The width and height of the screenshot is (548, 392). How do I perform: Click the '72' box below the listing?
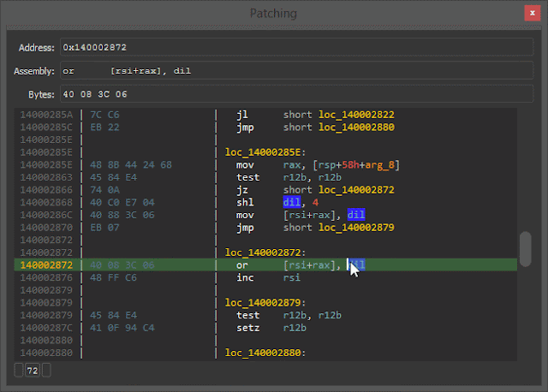pos(33,371)
